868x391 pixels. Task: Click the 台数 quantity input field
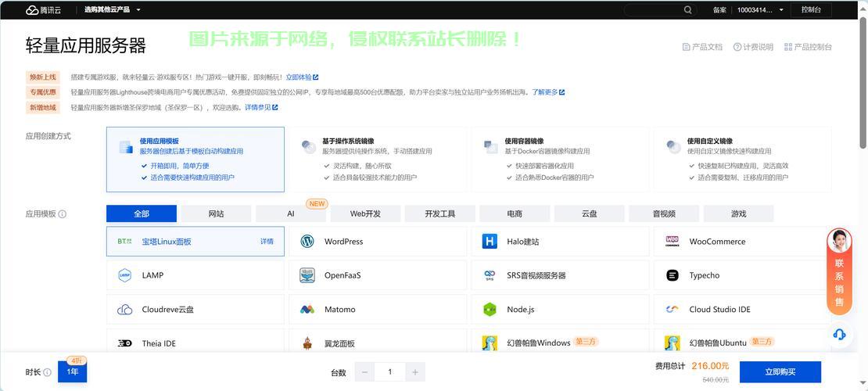click(x=389, y=372)
